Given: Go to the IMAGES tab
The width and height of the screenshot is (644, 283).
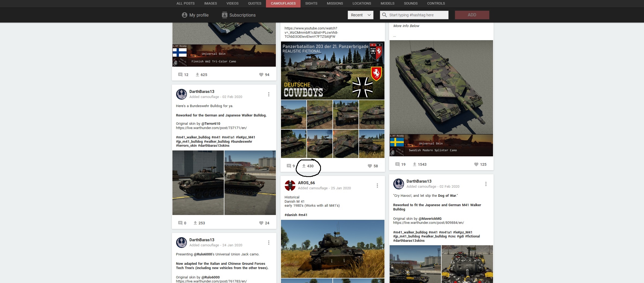Looking at the screenshot, I should [x=210, y=3].
